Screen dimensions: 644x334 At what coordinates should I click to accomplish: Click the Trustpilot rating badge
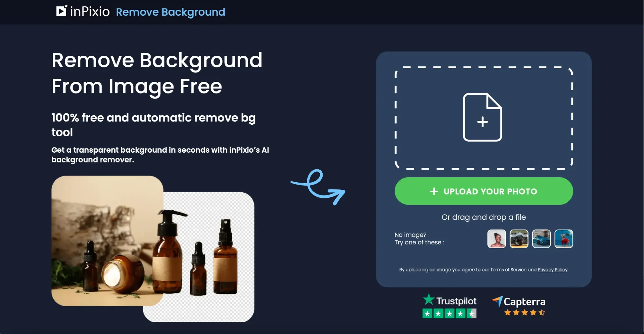pos(450,306)
